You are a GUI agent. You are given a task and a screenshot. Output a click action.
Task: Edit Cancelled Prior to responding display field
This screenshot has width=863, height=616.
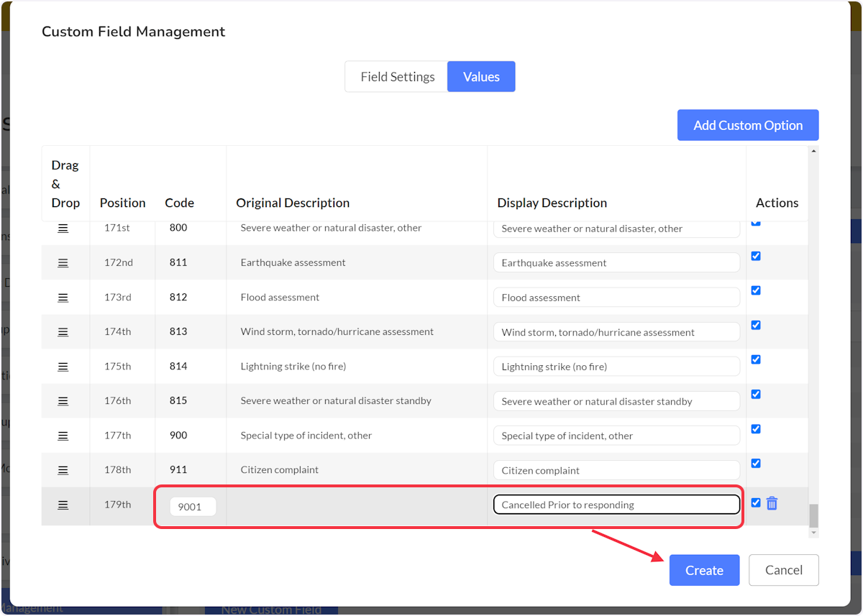[x=616, y=505]
